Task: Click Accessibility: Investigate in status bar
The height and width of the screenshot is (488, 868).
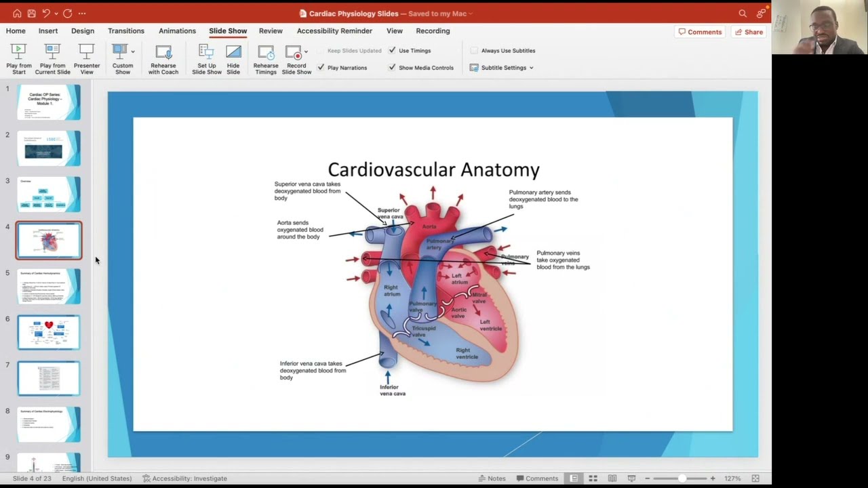Action: click(x=184, y=479)
